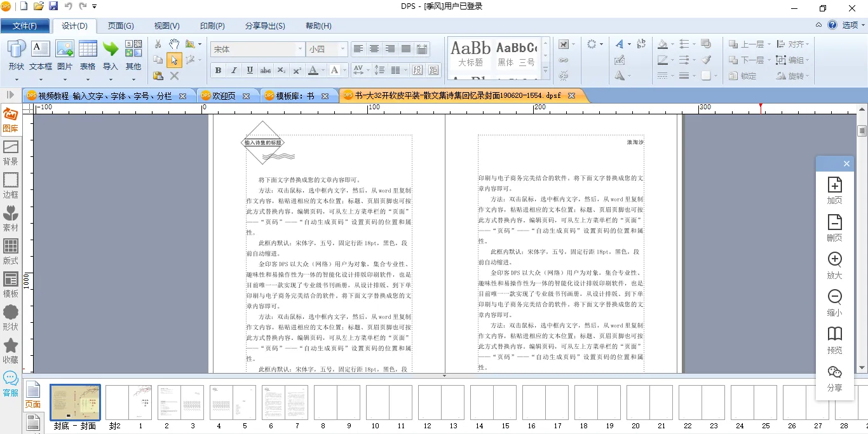Image resolution: width=868 pixels, height=434 pixels.
Task: Switch to 印刷(P) ribbon tab
Action: 212,26
